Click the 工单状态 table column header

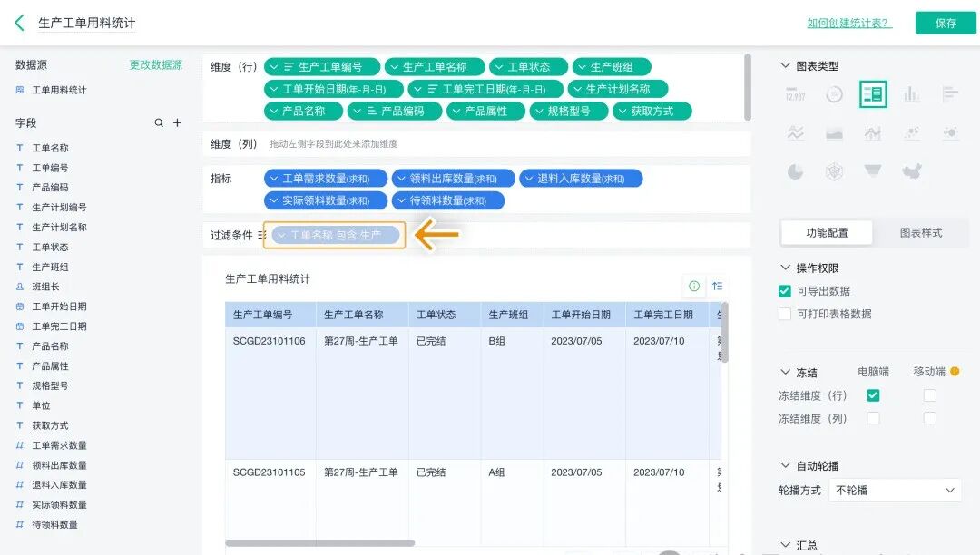point(445,315)
